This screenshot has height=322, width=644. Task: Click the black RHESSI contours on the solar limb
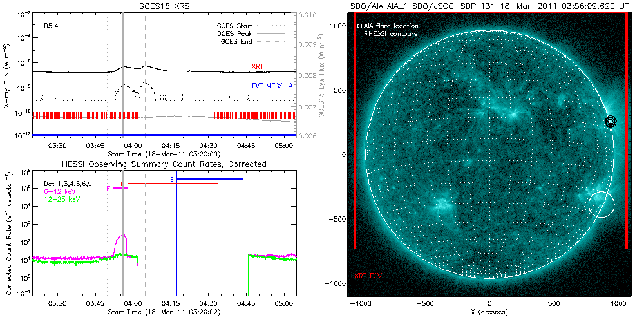coord(611,121)
